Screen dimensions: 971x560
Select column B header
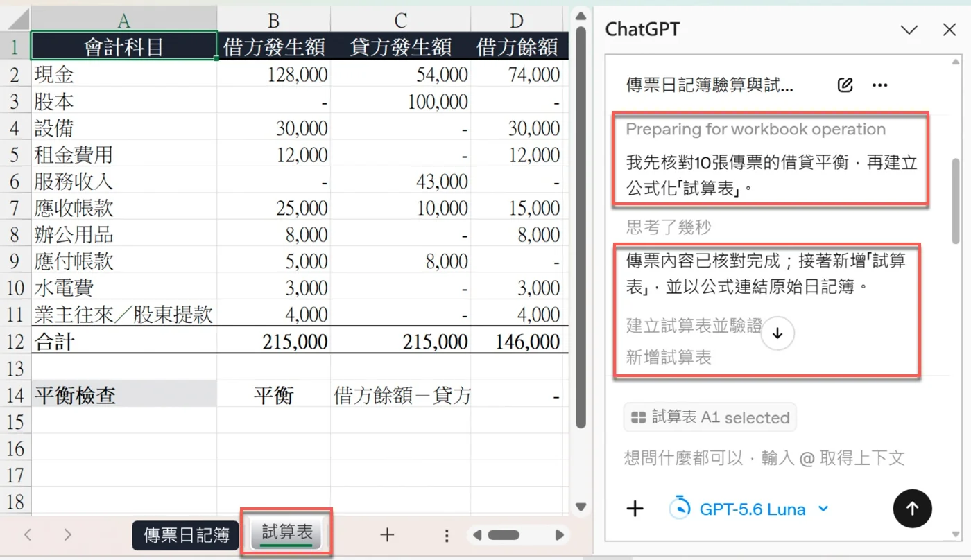274,19
